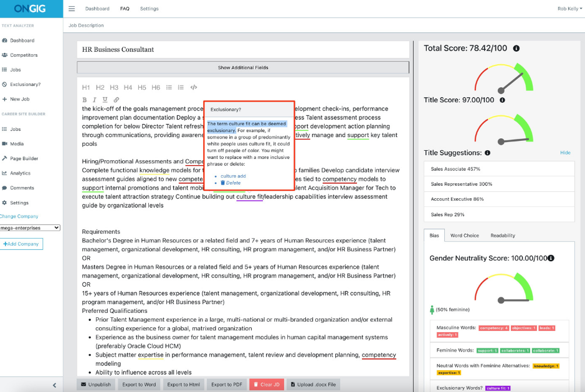Switch to the Bias tab
The image size is (585, 392).
pyautogui.click(x=434, y=236)
